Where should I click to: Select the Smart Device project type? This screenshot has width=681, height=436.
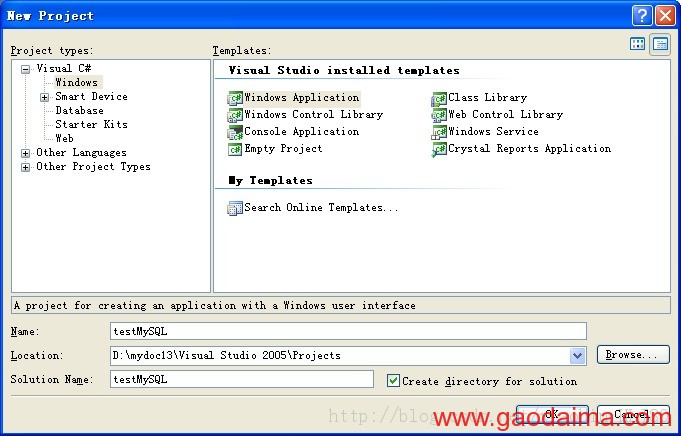click(x=91, y=96)
